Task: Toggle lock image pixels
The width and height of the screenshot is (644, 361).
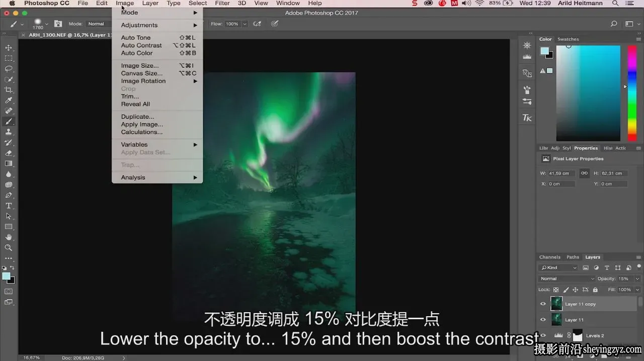Action: (x=566, y=290)
